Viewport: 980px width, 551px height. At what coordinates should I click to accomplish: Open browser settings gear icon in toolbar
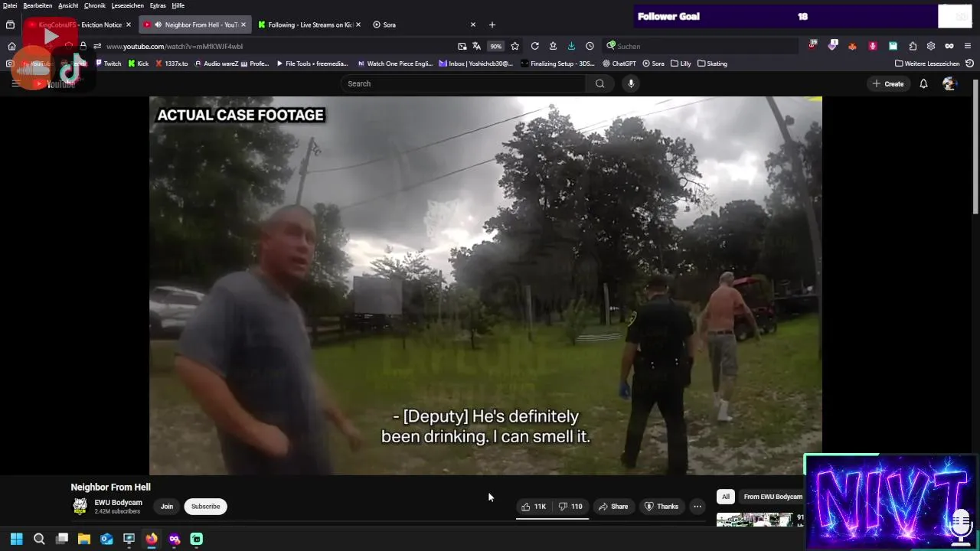[x=931, y=46]
